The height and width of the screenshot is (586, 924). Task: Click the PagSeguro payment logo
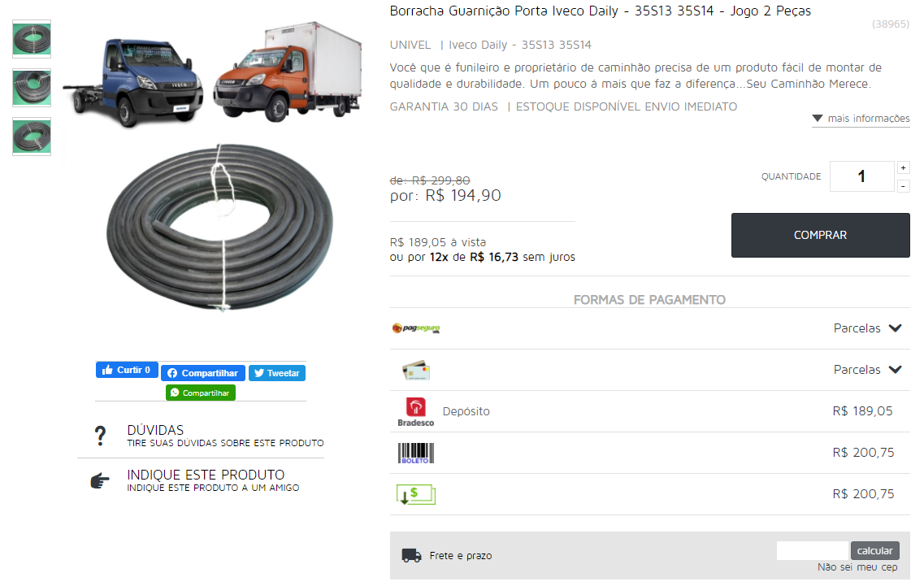[416, 328]
